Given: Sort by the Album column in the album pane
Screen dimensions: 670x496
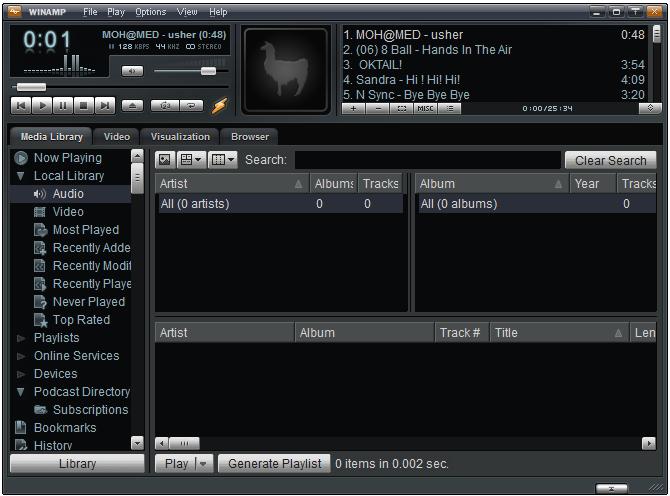Looking at the screenshot, I should pyautogui.click(x=491, y=184).
